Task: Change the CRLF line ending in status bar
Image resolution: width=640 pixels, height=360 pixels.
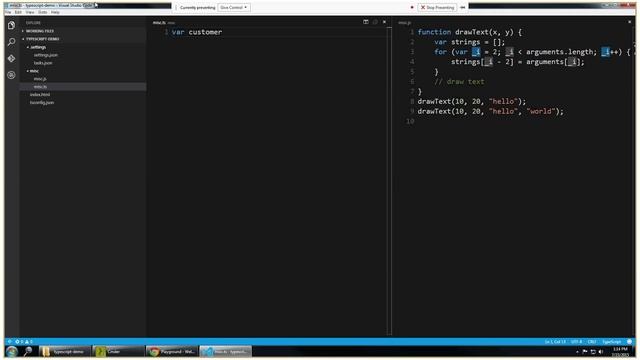Action: click(x=592, y=342)
